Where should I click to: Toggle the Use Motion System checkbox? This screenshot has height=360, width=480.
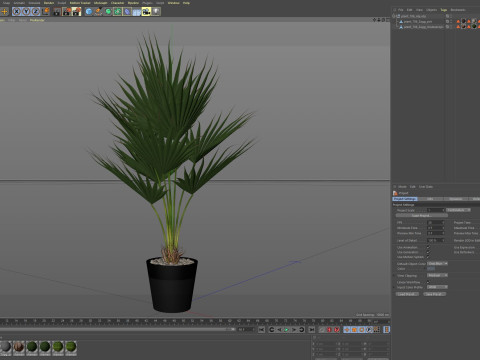[x=428, y=257]
